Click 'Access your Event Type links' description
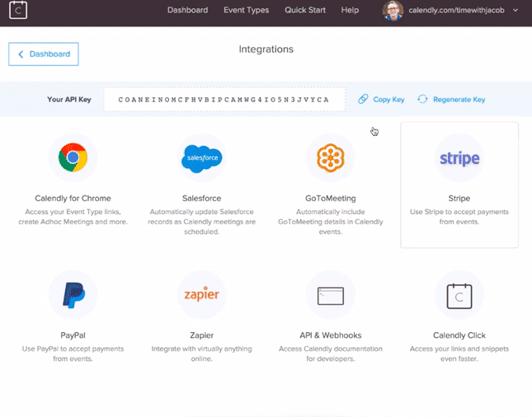The image size is (532, 417). point(73,217)
